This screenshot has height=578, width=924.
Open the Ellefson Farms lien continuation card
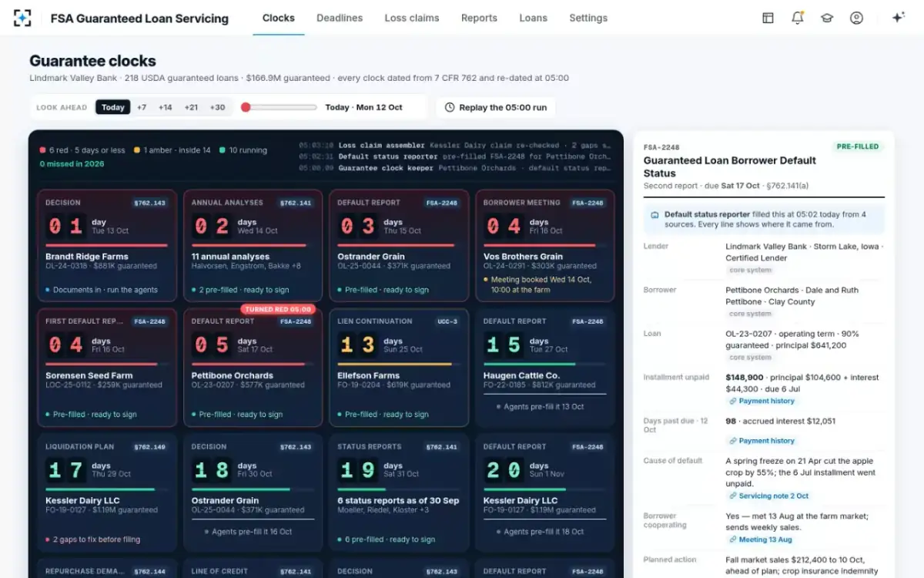tap(399, 368)
